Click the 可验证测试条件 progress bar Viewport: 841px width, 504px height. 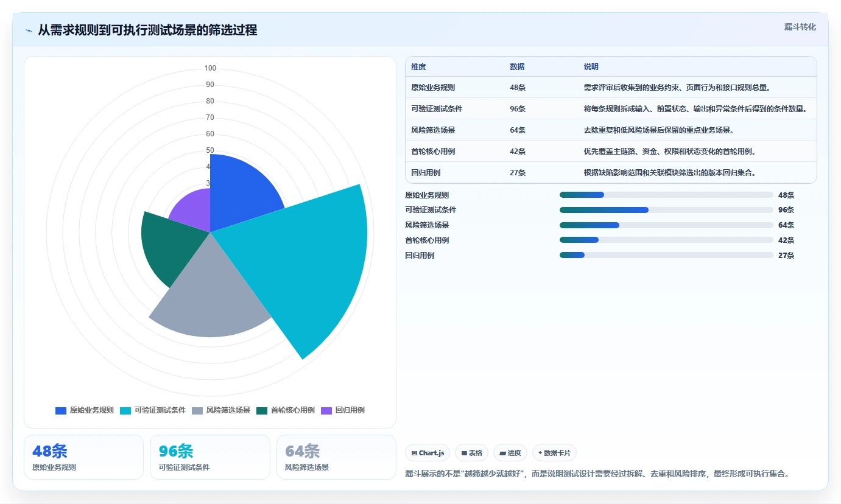(666, 210)
